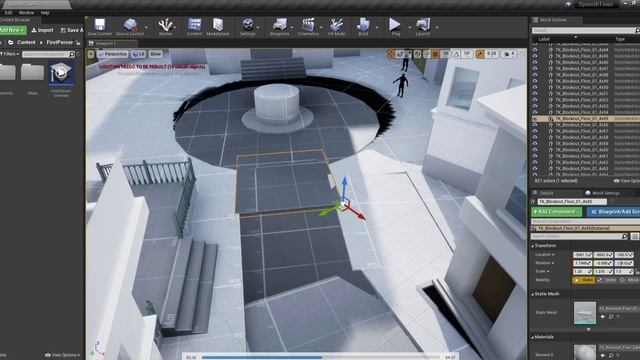Click the Import button in Content Browser
The height and width of the screenshot is (360, 640).
[x=42, y=30]
